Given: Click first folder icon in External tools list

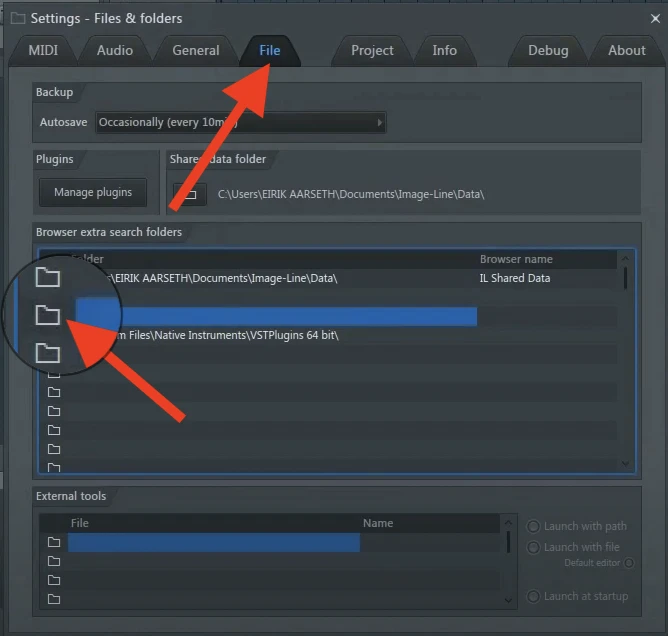Looking at the screenshot, I should point(54,543).
